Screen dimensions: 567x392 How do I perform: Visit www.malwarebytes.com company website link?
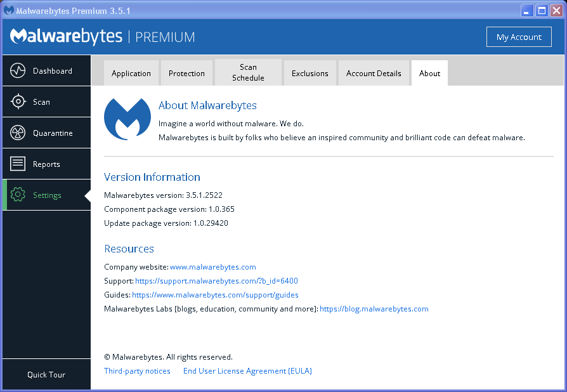213,267
